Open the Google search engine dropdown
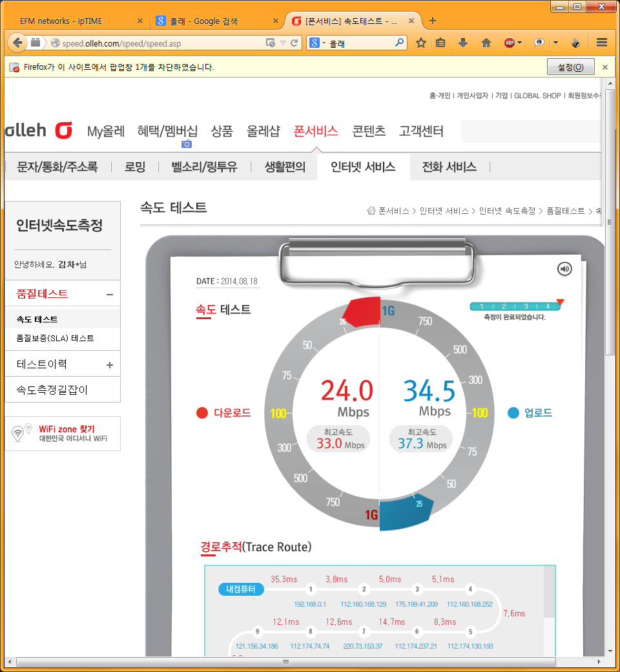Screen dimensions: 620x672 pos(318,43)
